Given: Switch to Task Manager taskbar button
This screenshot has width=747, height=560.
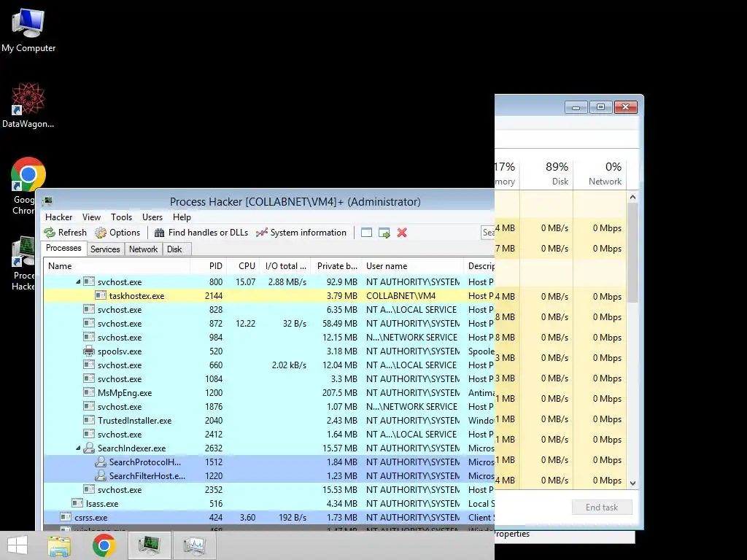Looking at the screenshot, I should pyautogui.click(x=194, y=545).
